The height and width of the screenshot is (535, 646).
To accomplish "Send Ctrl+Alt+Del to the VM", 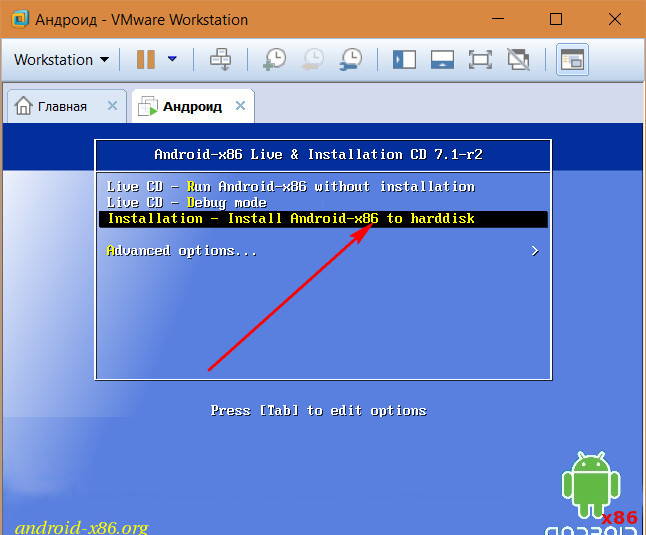I will point(220,59).
